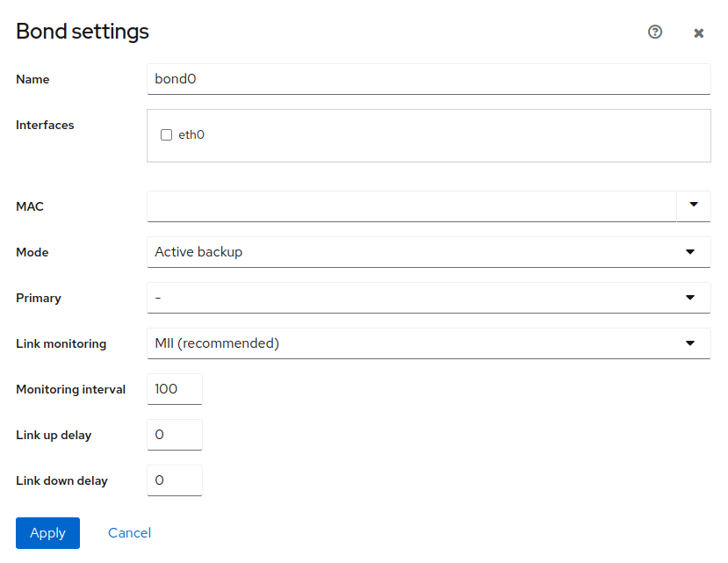The width and height of the screenshot is (728, 563).
Task: Close the Bond settings dialog
Action: (x=699, y=33)
